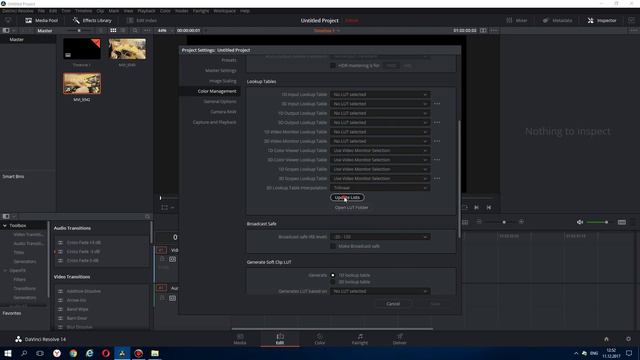This screenshot has height=360, width=640.
Task: Open browse options for 3D Input Lookup Table
Action: (437, 104)
